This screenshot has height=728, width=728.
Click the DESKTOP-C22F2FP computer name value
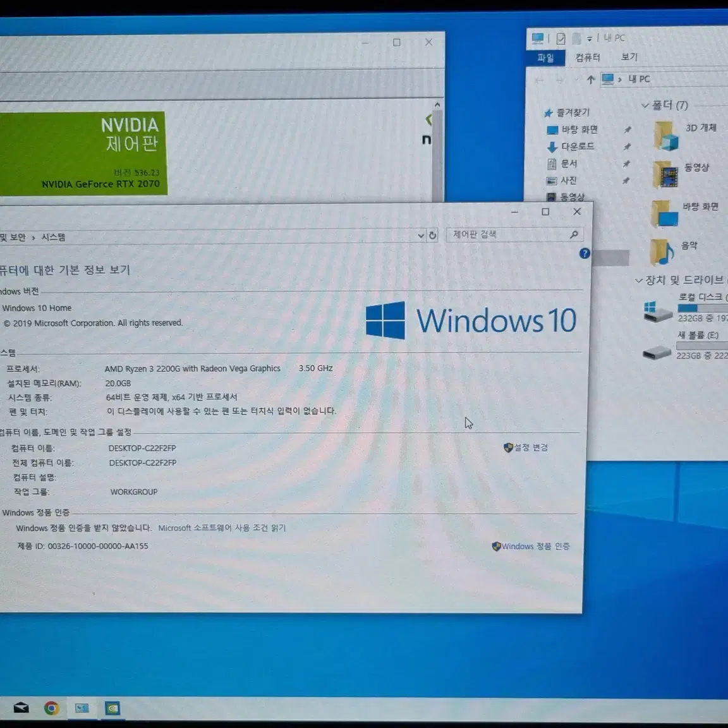(142, 448)
